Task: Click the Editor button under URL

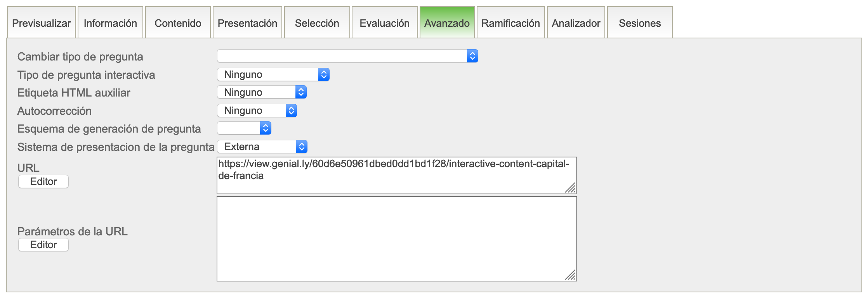Action: click(x=43, y=181)
